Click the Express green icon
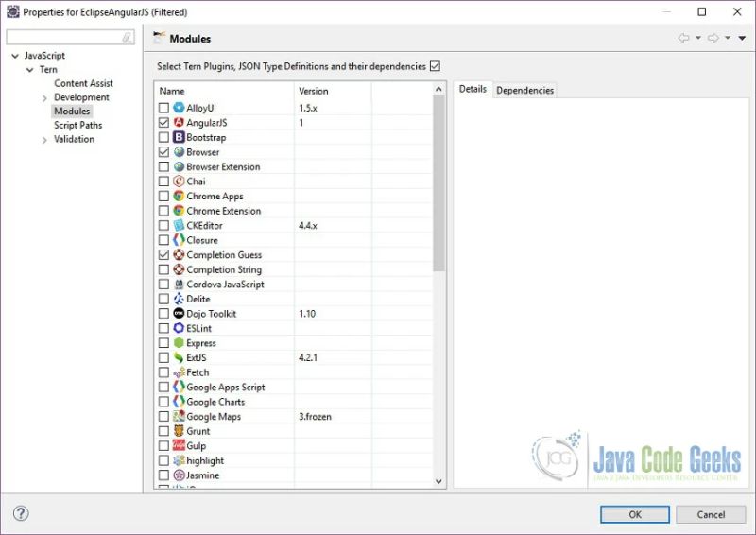Screen dimensions: 756x535 coord(179,343)
